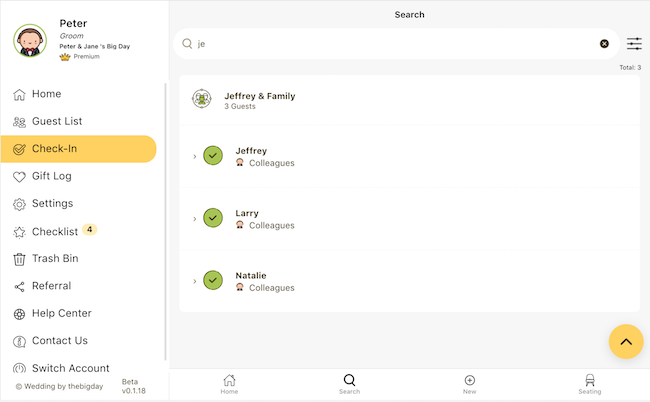Expand Larry's guest row chevron

pyautogui.click(x=194, y=219)
